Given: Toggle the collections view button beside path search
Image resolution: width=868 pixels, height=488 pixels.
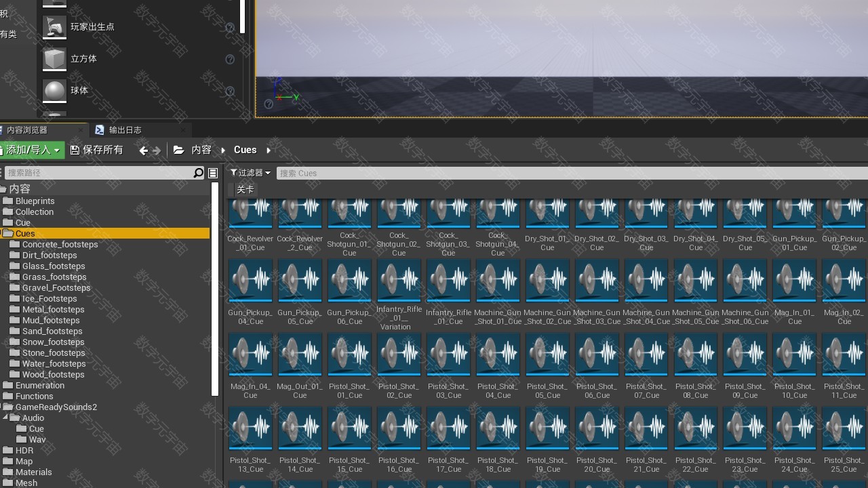Looking at the screenshot, I should 213,173.
